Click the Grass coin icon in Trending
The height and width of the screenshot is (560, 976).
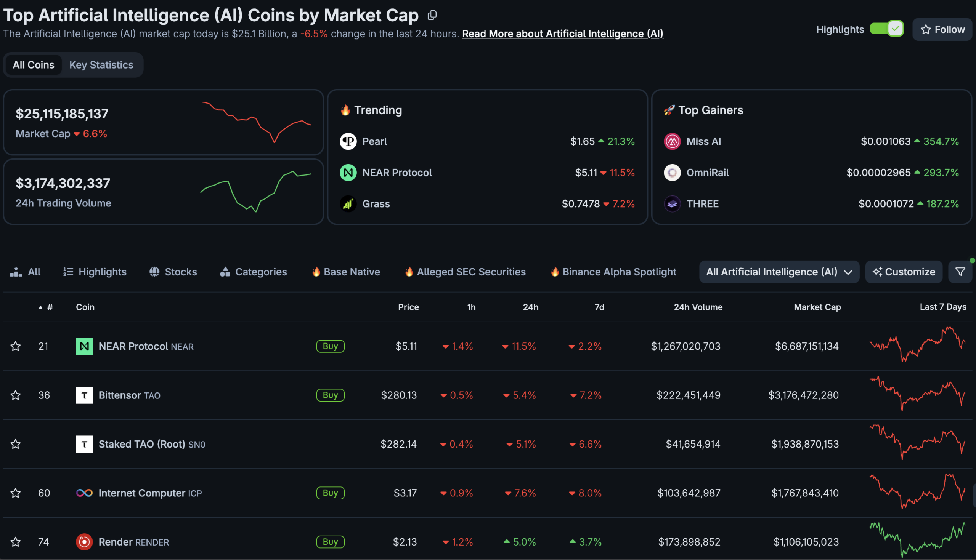348,204
